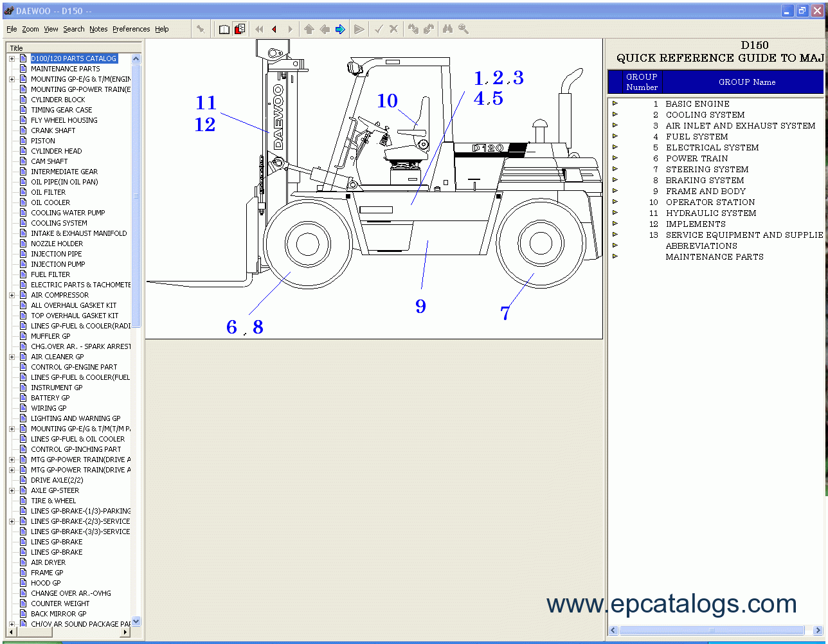The height and width of the screenshot is (644, 828).
Task: Open the Help menu
Action: [x=162, y=29]
